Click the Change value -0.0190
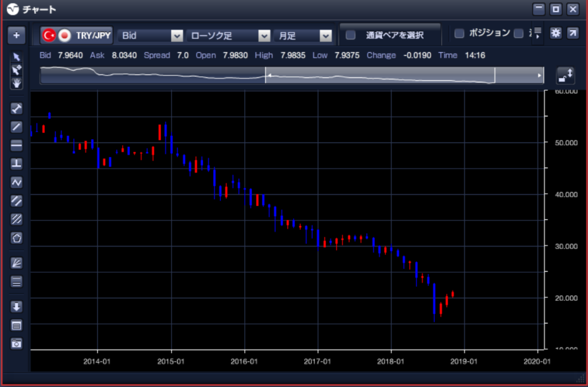The height and width of the screenshot is (387, 588). click(x=417, y=56)
